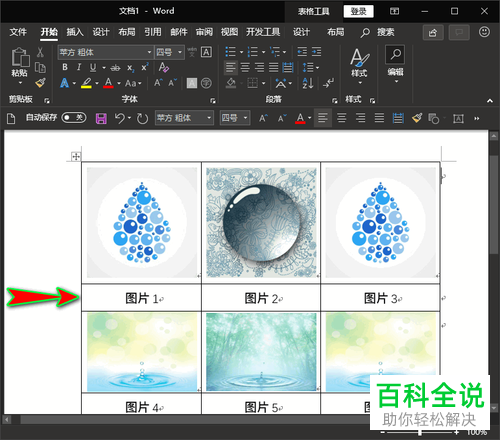Apply strikethrough formatting
Screen dimensions: 500x440
[x=115, y=68]
